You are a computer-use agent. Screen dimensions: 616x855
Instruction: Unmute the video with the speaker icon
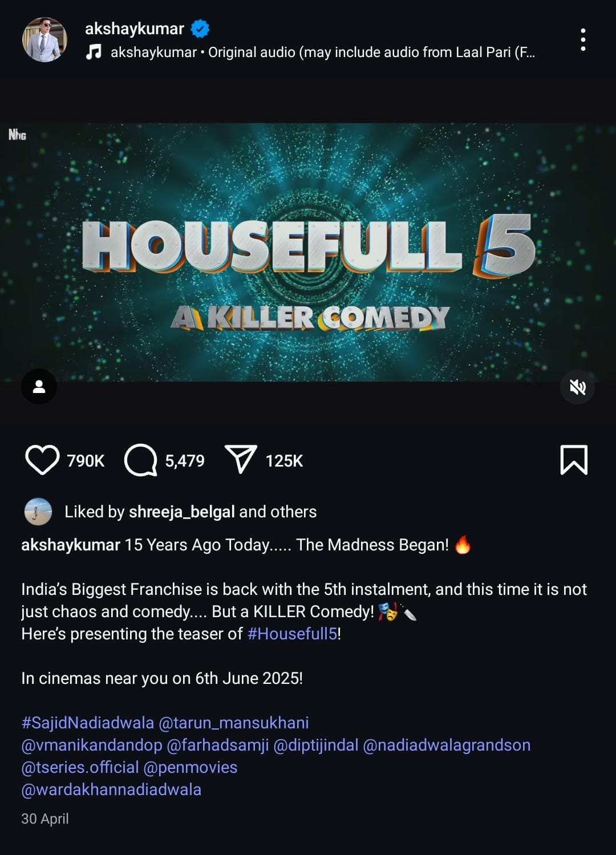tap(577, 387)
